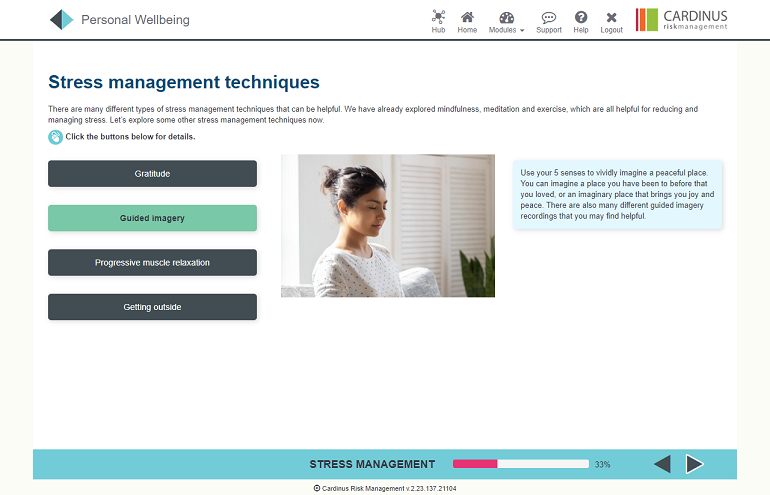Click the Stress Management progress bar
The image size is (770, 495).
521,464
